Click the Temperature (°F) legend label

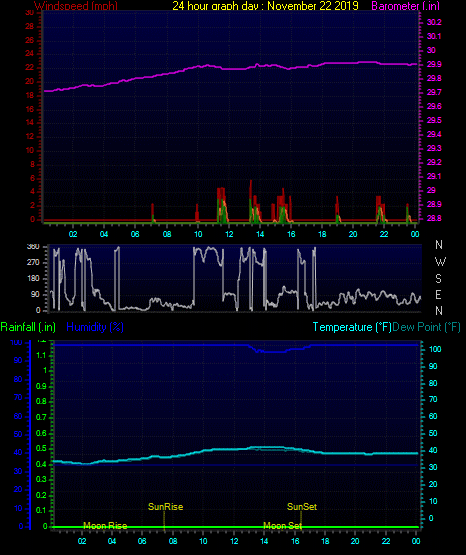(352, 327)
